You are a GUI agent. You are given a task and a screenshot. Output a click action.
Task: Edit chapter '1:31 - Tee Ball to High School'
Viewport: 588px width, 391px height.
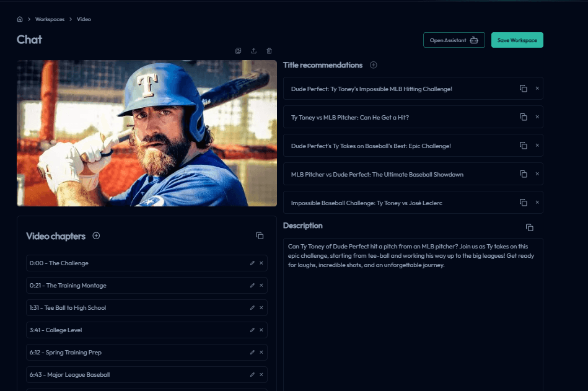(x=252, y=308)
